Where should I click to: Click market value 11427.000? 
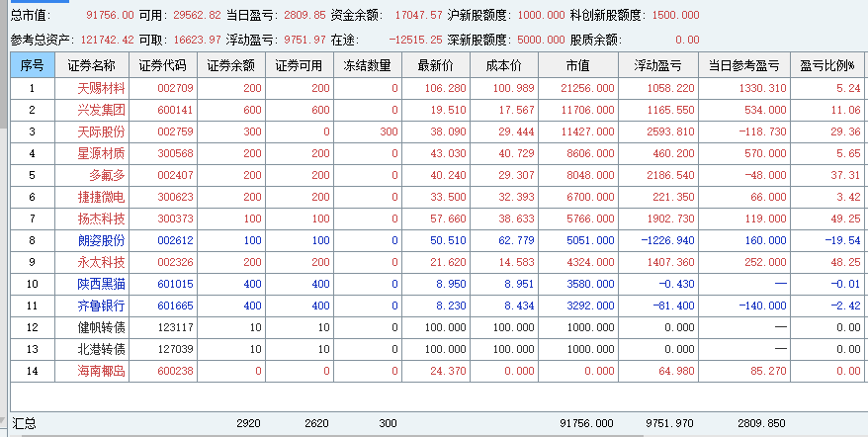[x=588, y=131]
